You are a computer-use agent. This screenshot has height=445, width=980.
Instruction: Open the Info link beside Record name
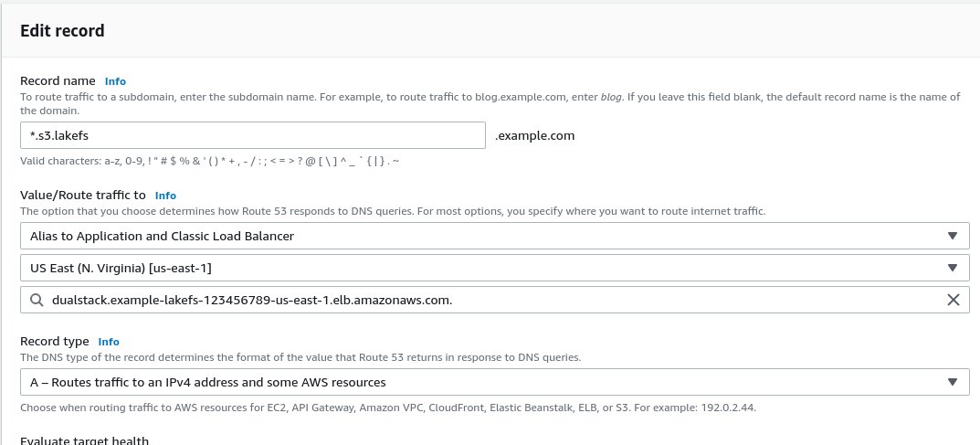click(x=115, y=81)
